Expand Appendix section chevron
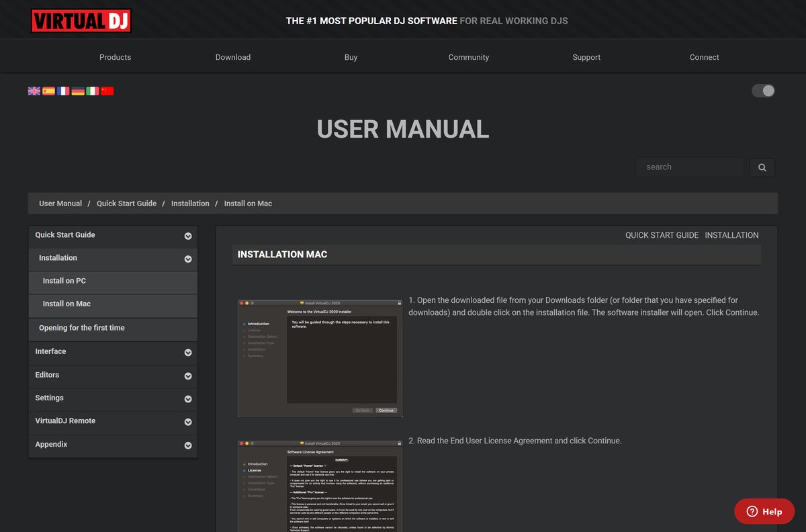The width and height of the screenshot is (806, 532). coord(188,445)
